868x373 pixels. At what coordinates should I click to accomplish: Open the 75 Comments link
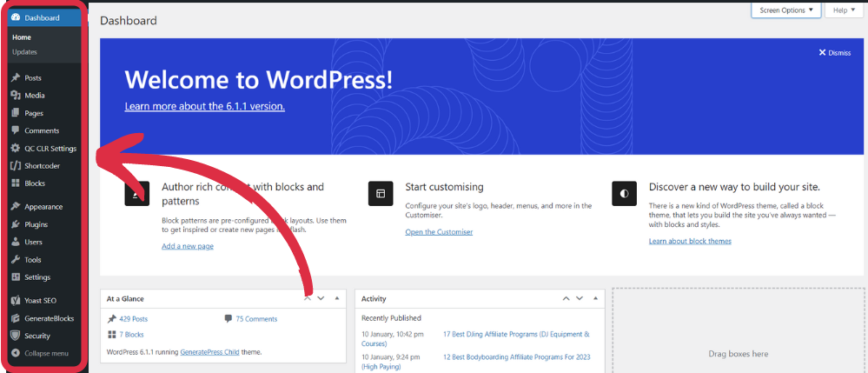click(x=256, y=319)
